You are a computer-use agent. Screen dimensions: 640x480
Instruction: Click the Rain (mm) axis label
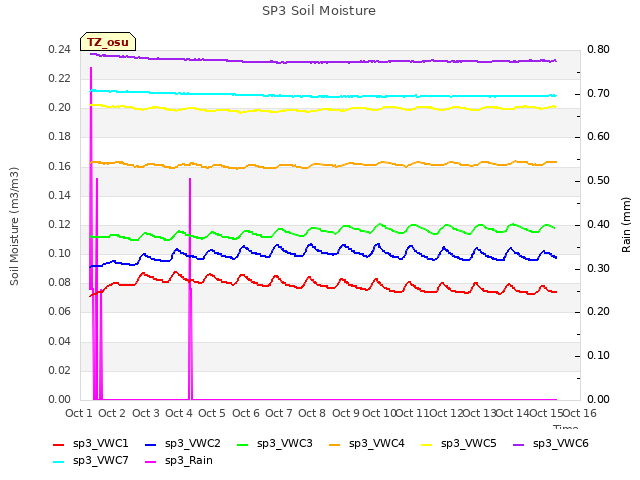(x=626, y=225)
